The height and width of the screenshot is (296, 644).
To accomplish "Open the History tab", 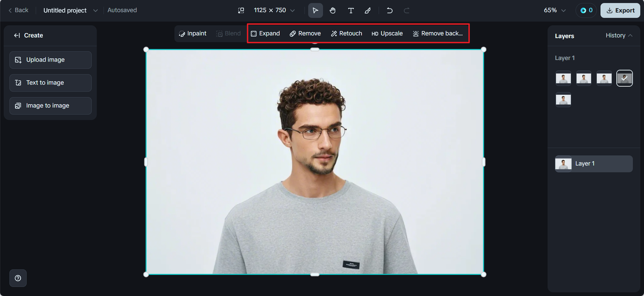I will coord(619,35).
